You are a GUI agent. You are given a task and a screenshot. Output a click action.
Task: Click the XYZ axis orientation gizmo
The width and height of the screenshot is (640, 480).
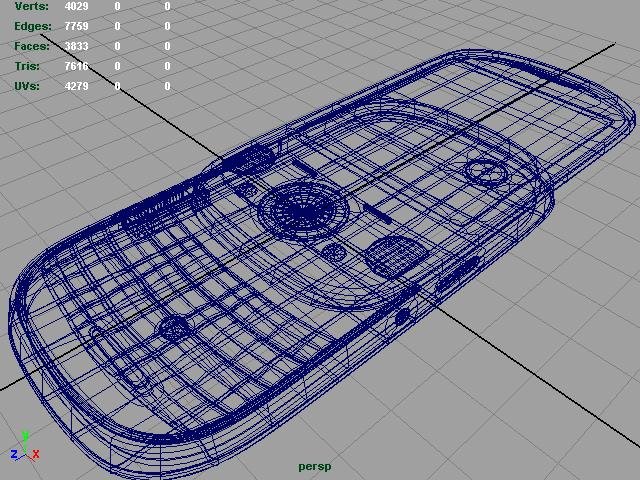pyautogui.click(x=25, y=447)
